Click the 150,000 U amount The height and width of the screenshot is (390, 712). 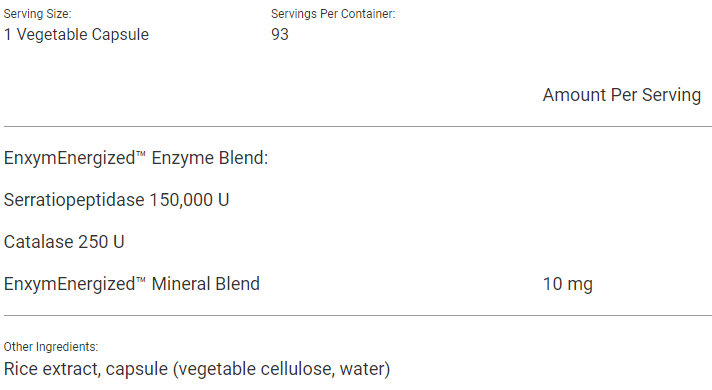click(x=189, y=200)
